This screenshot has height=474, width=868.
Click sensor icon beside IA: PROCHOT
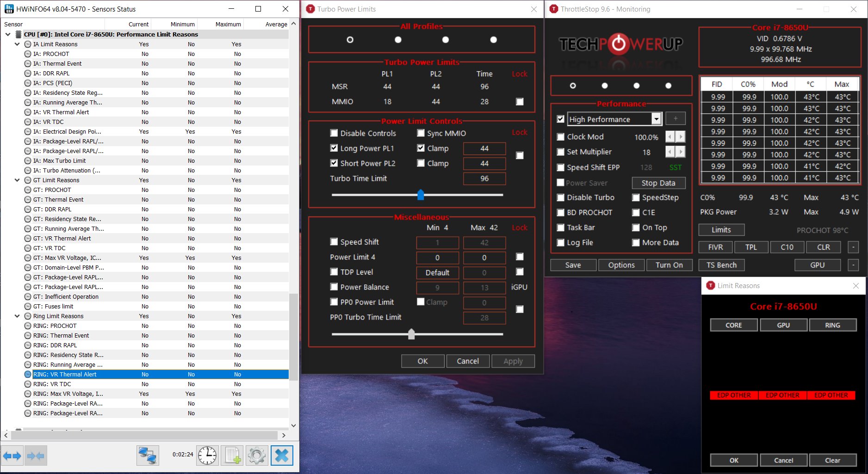click(x=28, y=54)
